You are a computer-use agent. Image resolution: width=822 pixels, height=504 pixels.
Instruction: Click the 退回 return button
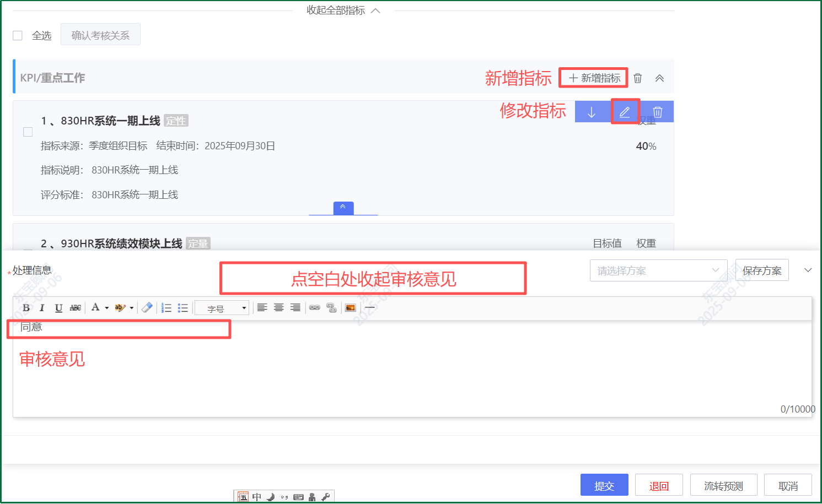point(659,485)
